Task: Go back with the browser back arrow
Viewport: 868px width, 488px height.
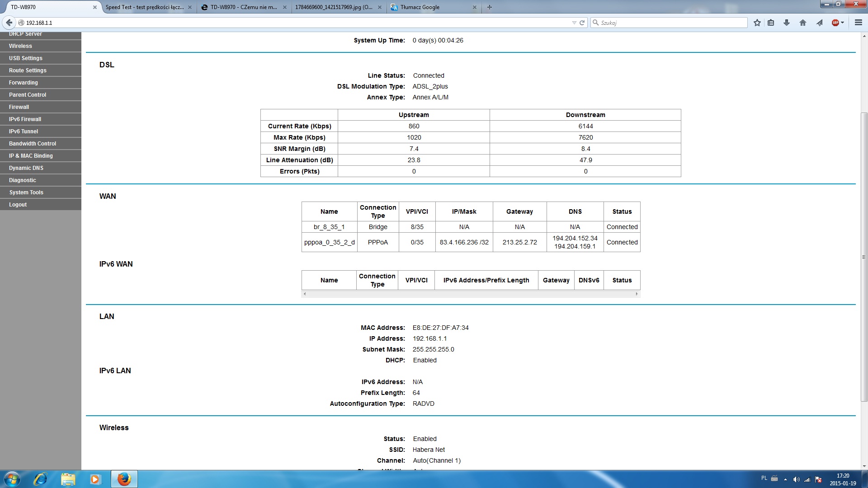Action: [x=9, y=23]
